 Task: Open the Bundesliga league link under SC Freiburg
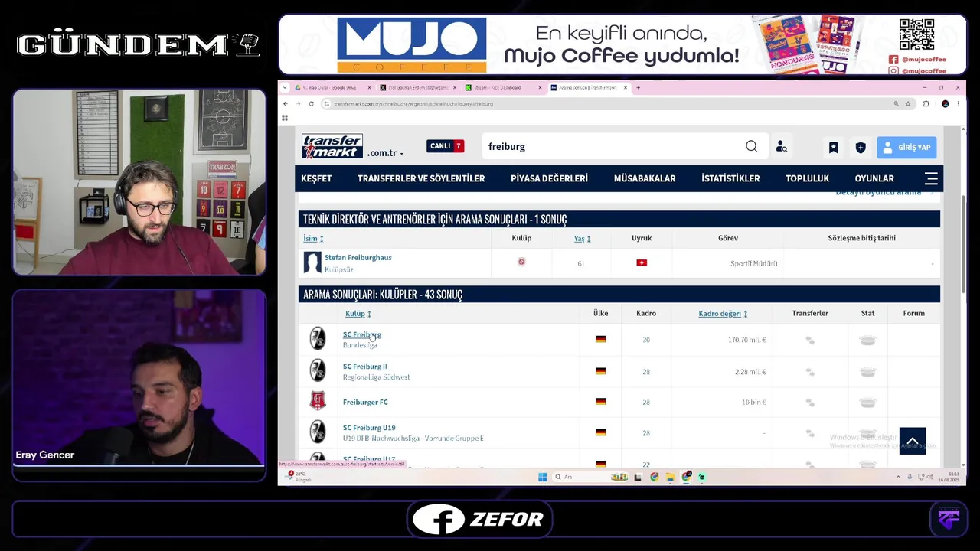point(360,345)
